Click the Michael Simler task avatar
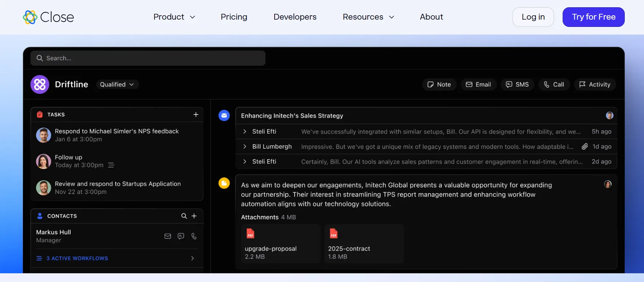The width and height of the screenshot is (644, 282). click(44, 135)
